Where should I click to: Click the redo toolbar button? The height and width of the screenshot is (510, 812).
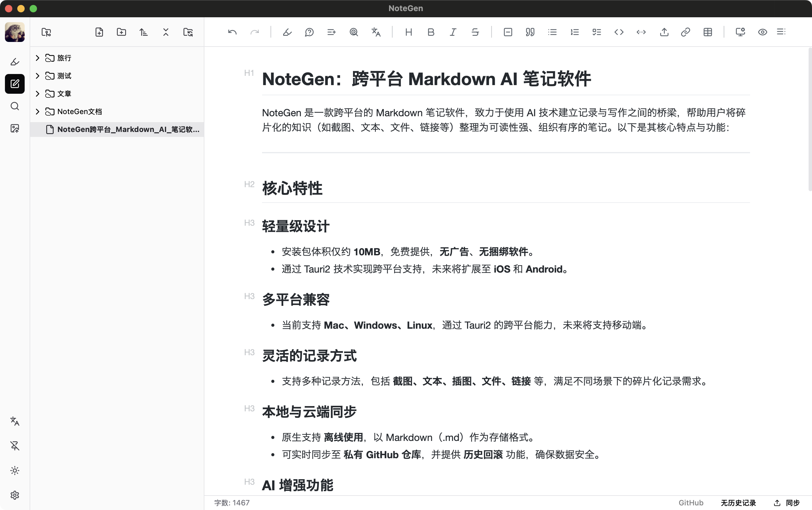pyautogui.click(x=255, y=32)
